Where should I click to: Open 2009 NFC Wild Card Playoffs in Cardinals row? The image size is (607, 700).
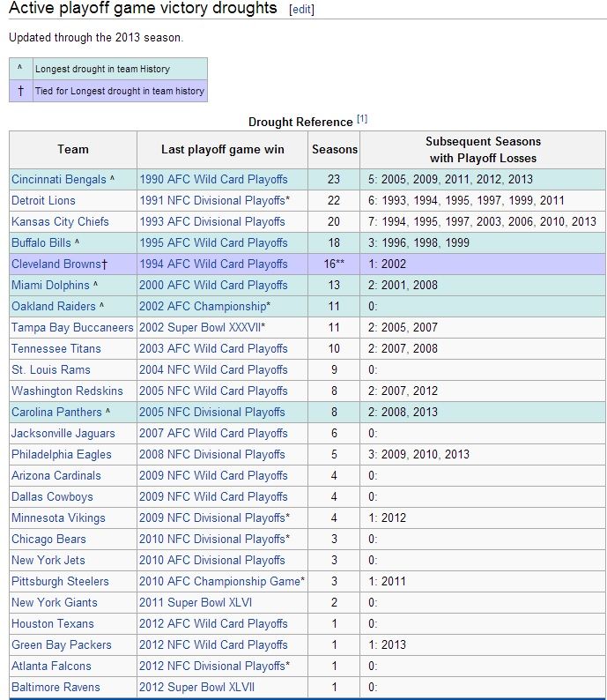click(213, 475)
